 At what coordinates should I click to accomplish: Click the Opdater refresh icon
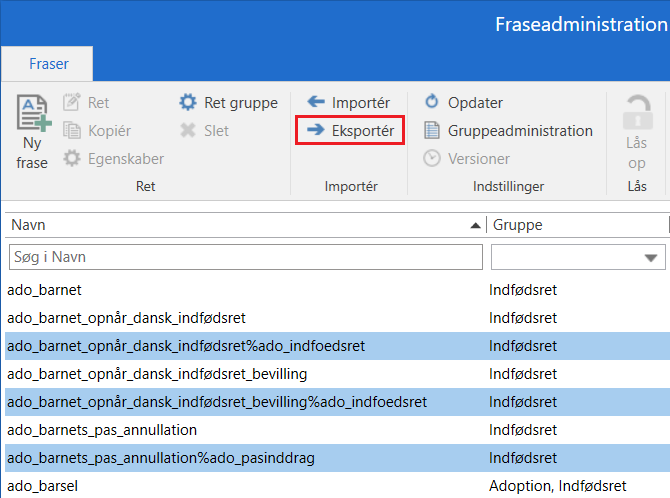pos(432,102)
